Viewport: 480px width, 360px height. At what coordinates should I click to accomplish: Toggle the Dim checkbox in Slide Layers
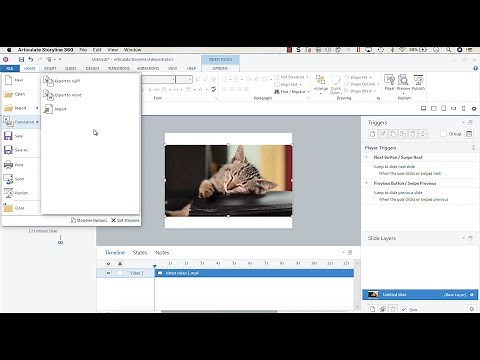pyautogui.click(x=404, y=309)
